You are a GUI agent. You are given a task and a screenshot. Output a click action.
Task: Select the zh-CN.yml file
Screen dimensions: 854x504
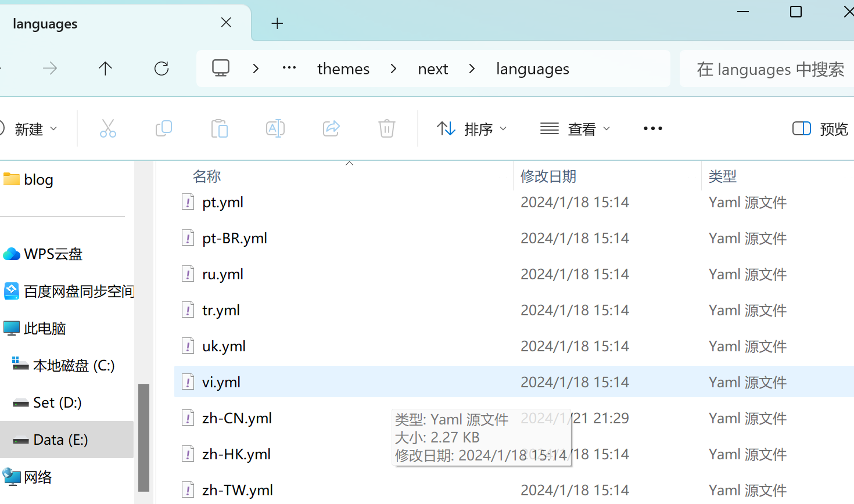[237, 418]
